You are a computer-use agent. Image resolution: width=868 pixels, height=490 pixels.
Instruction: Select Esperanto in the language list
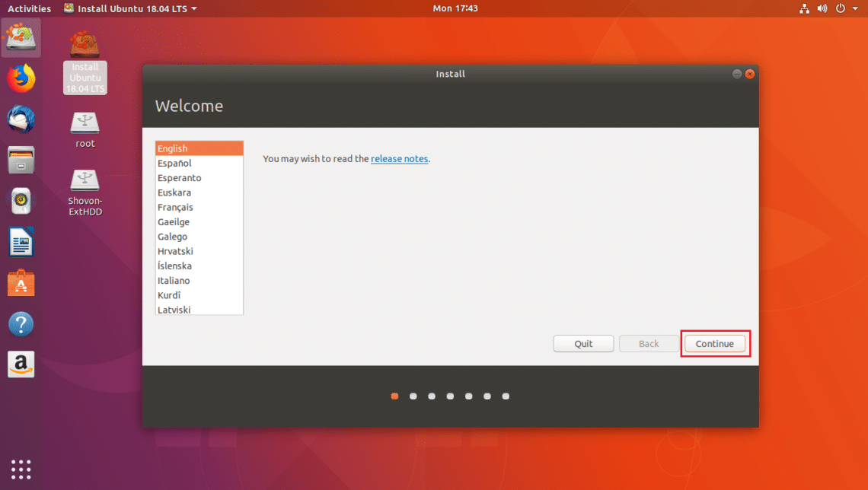click(x=199, y=177)
